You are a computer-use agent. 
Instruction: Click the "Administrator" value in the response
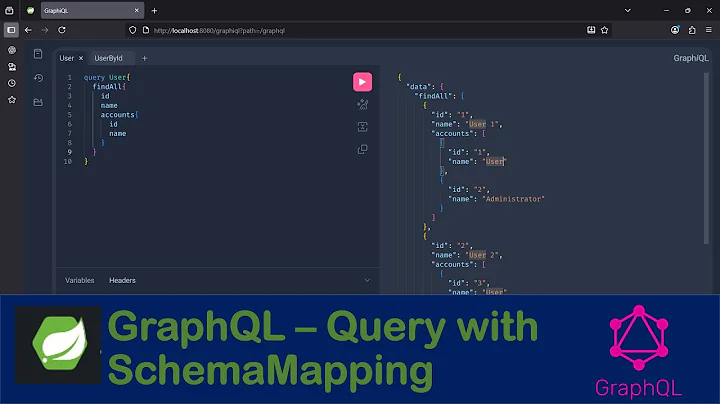pyautogui.click(x=513, y=199)
